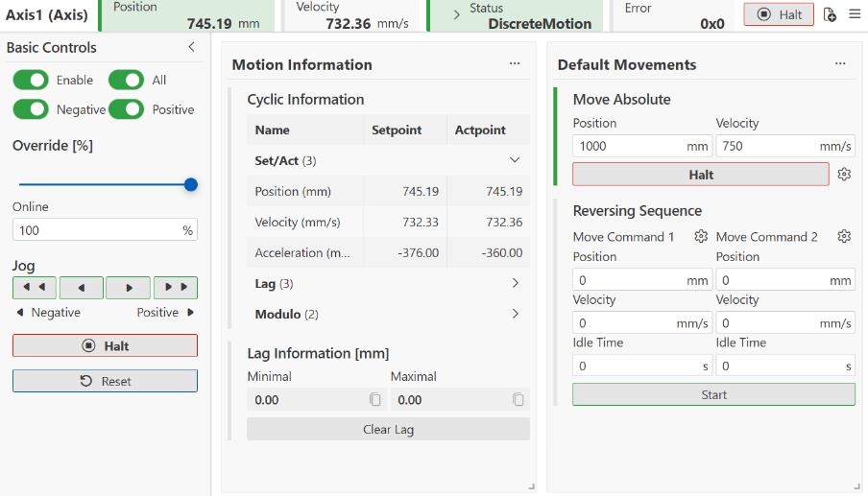Open Motion Information options ellipsis
868x496 pixels.
(x=515, y=63)
